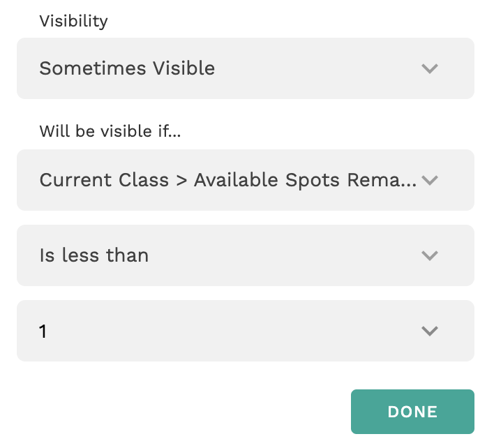
Task: Open the Visibility dropdown
Action: tap(246, 68)
